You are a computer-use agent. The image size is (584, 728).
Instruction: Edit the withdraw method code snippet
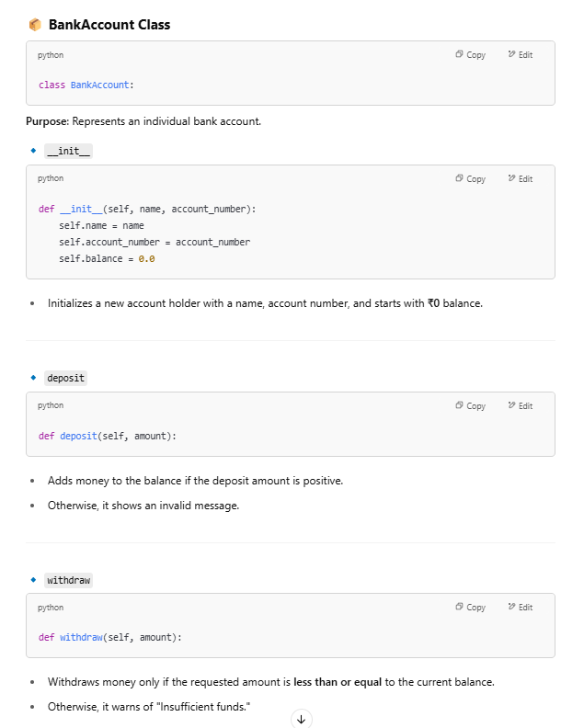pos(520,608)
